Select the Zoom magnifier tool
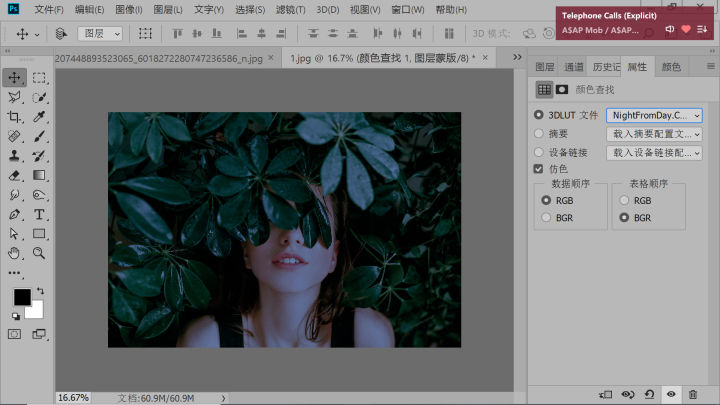 click(40, 253)
